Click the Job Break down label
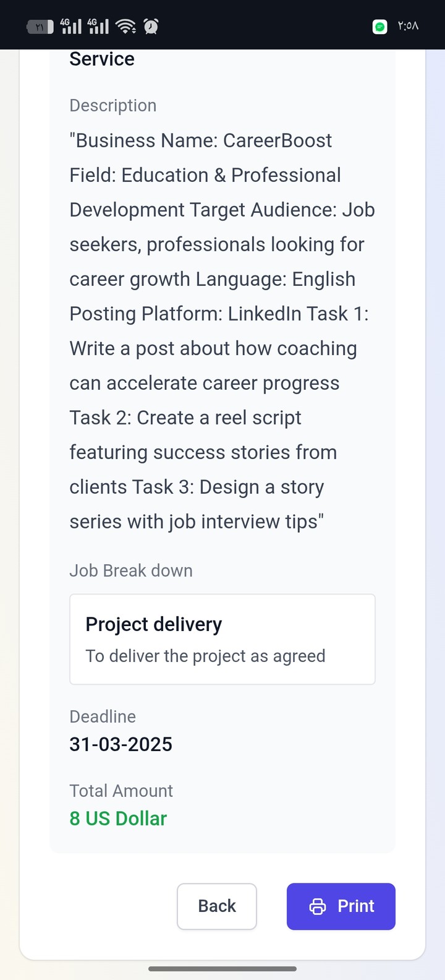The image size is (445, 980). (x=131, y=570)
